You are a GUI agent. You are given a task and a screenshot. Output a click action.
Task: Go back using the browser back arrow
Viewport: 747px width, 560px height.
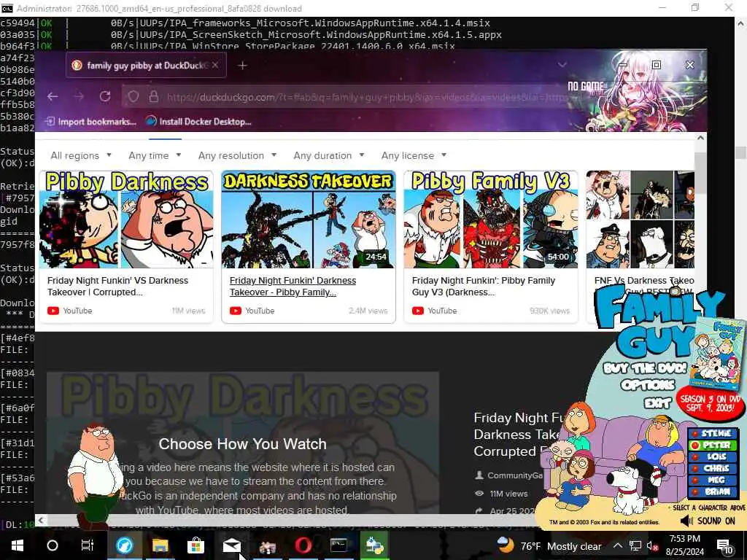[53, 97]
